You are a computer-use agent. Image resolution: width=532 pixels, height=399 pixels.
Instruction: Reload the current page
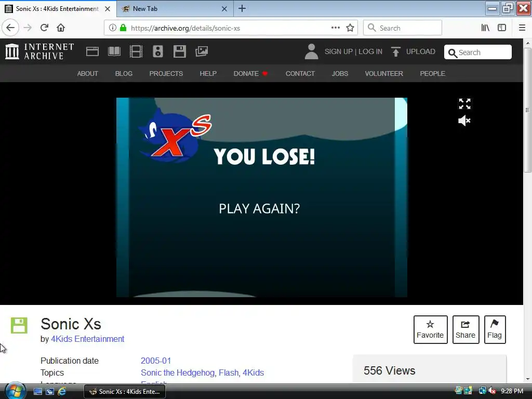[x=44, y=28]
